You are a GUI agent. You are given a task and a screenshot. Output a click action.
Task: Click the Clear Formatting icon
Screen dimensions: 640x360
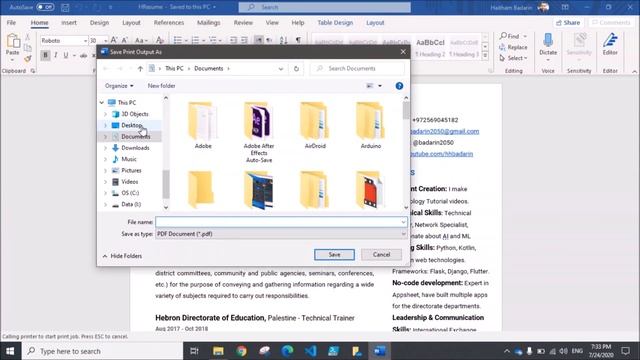click(160, 40)
